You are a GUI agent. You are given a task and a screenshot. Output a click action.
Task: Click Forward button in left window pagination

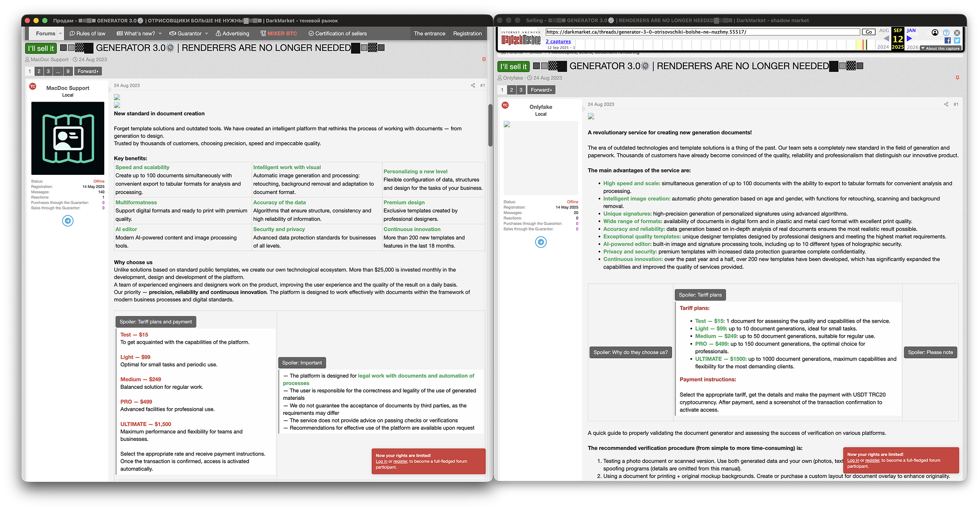point(88,71)
